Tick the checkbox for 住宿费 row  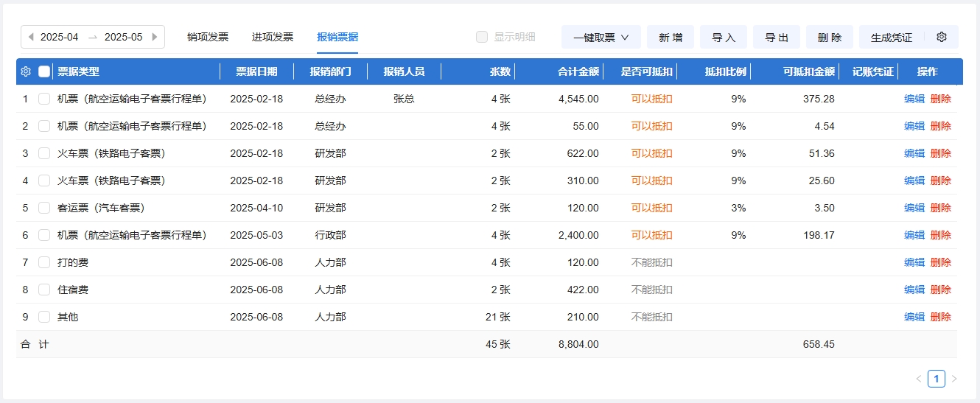[44, 290]
